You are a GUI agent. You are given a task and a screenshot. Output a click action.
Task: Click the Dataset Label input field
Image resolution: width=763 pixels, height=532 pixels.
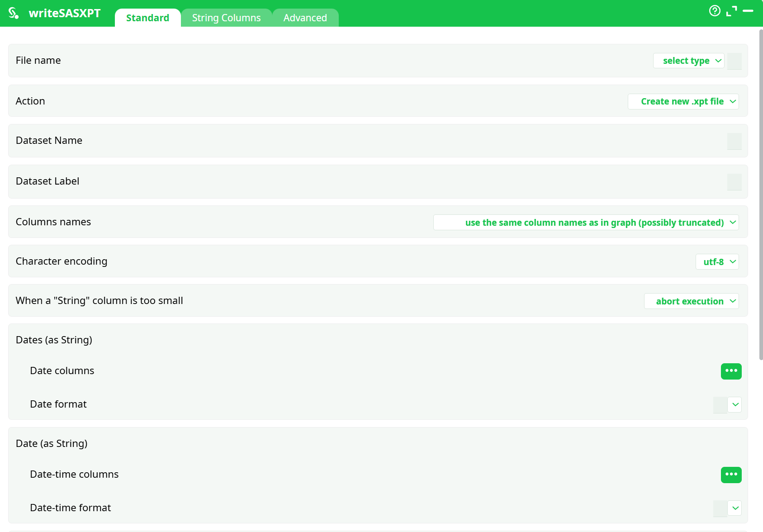734,182
